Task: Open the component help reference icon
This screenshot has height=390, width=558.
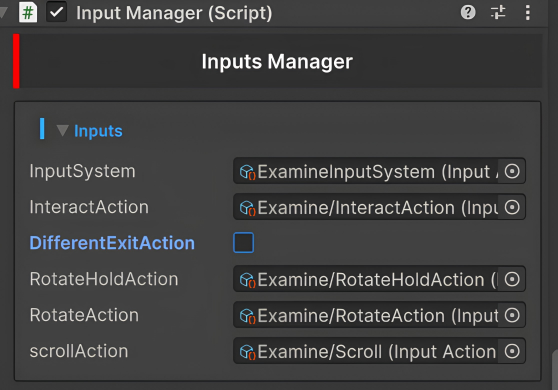Action: pyautogui.click(x=468, y=13)
